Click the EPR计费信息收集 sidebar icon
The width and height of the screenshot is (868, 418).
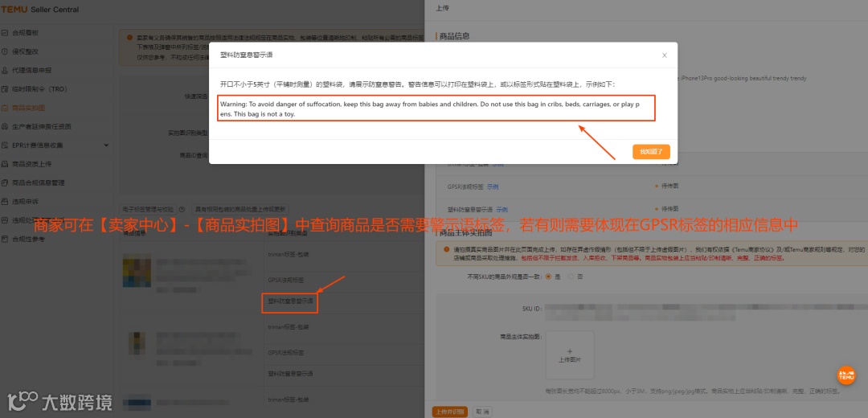tap(5, 145)
